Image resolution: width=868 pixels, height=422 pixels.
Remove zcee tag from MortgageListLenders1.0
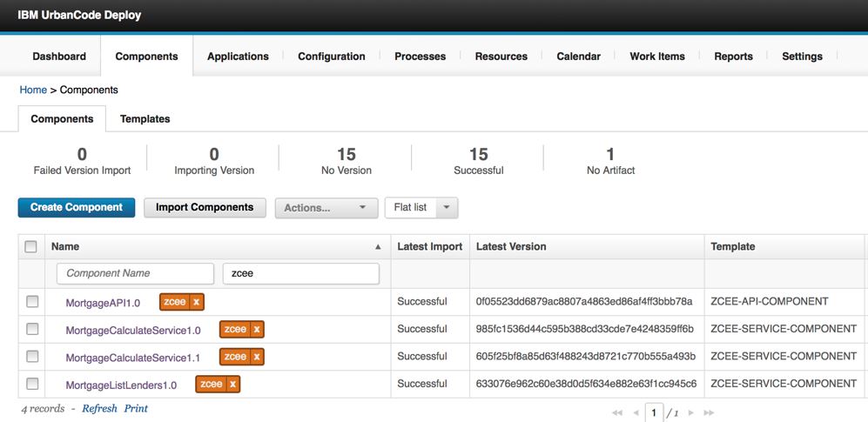click(233, 385)
